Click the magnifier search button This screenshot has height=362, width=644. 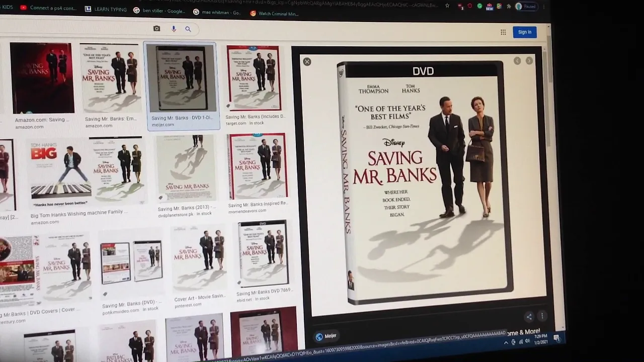pos(188,29)
